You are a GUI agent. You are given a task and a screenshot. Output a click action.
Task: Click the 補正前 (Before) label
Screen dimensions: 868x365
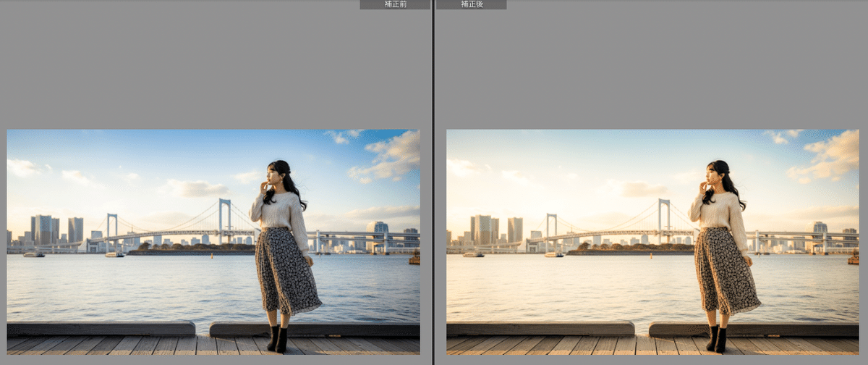coord(395,4)
